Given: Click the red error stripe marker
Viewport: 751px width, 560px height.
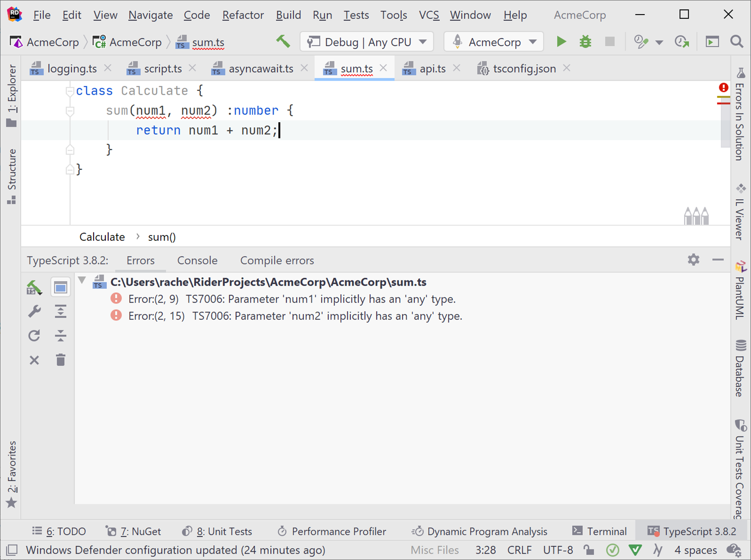Looking at the screenshot, I should 723,102.
